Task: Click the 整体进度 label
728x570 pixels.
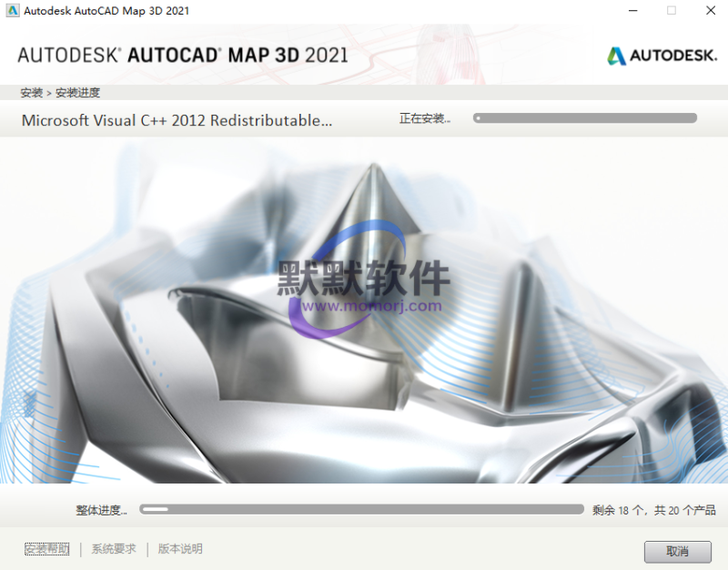Action: pos(101,511)
